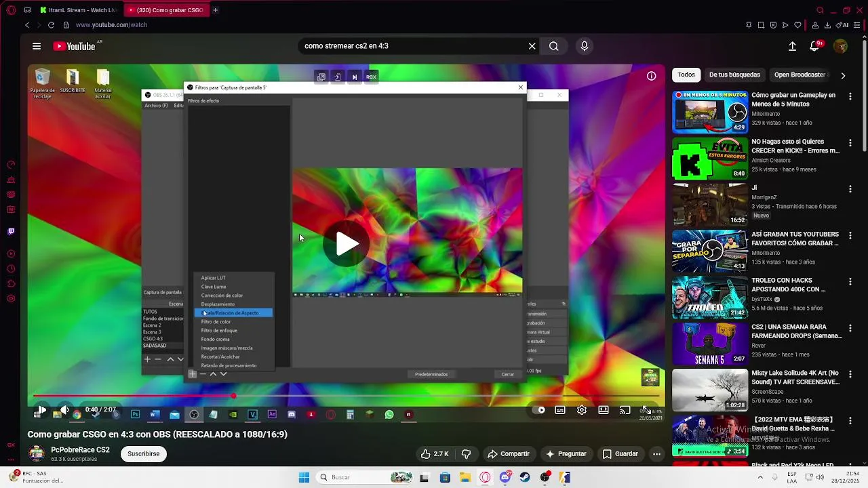Click the large play button on video
Viewport: 868px width, 488px height.
(x=346, y=243)
